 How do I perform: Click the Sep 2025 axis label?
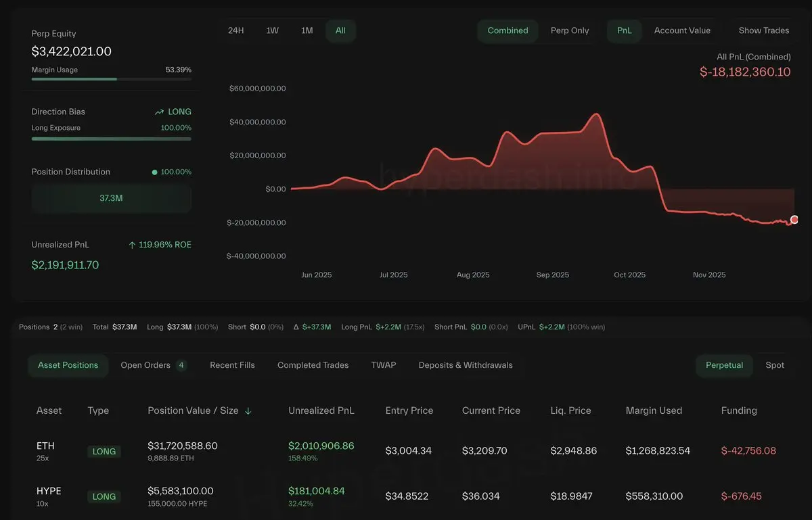553,275
